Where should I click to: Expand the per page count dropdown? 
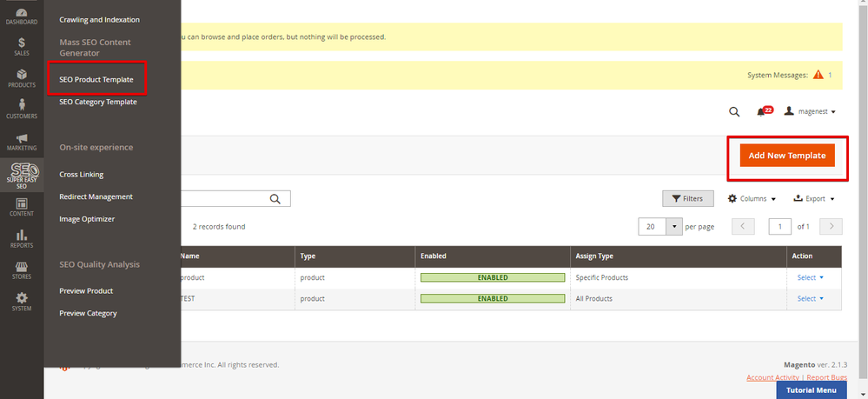tap(674, 227)
